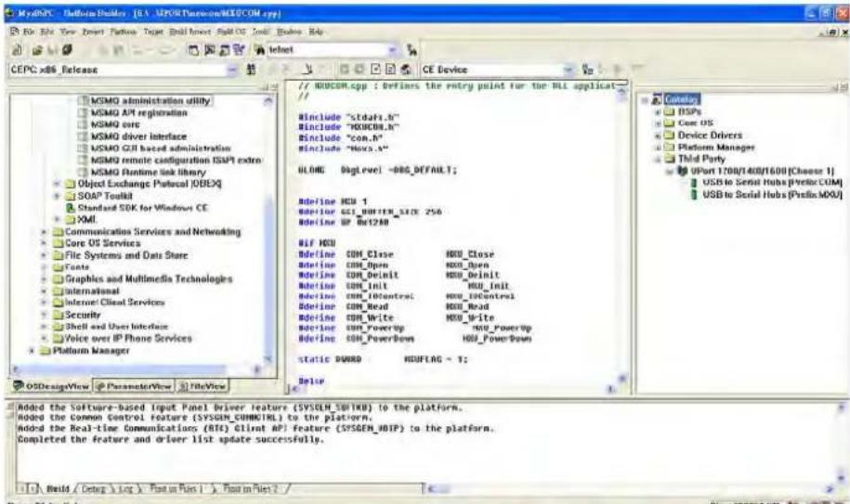The height and width of the screenshot is (504, 850).
Task: Select Graphics and Multimedia Technologies tree item
Action: (149, 279)
